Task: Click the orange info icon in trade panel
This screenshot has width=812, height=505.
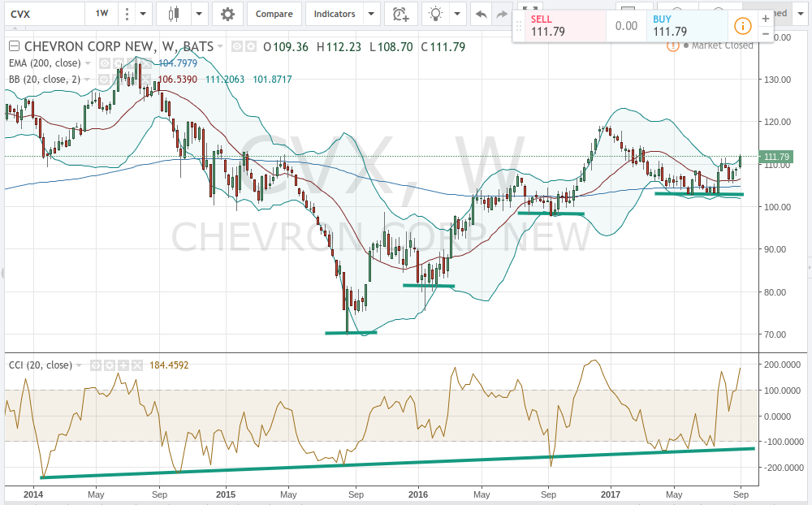Action: (743, 25)
